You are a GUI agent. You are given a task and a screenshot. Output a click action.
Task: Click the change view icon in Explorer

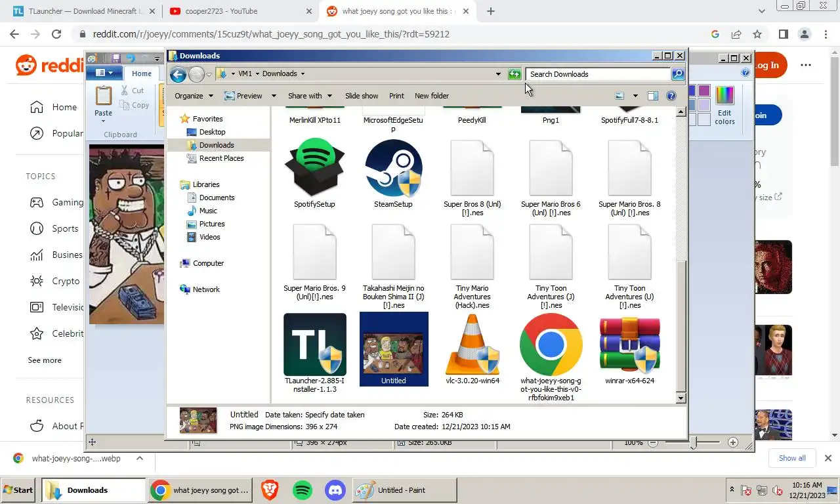[619, 96]
